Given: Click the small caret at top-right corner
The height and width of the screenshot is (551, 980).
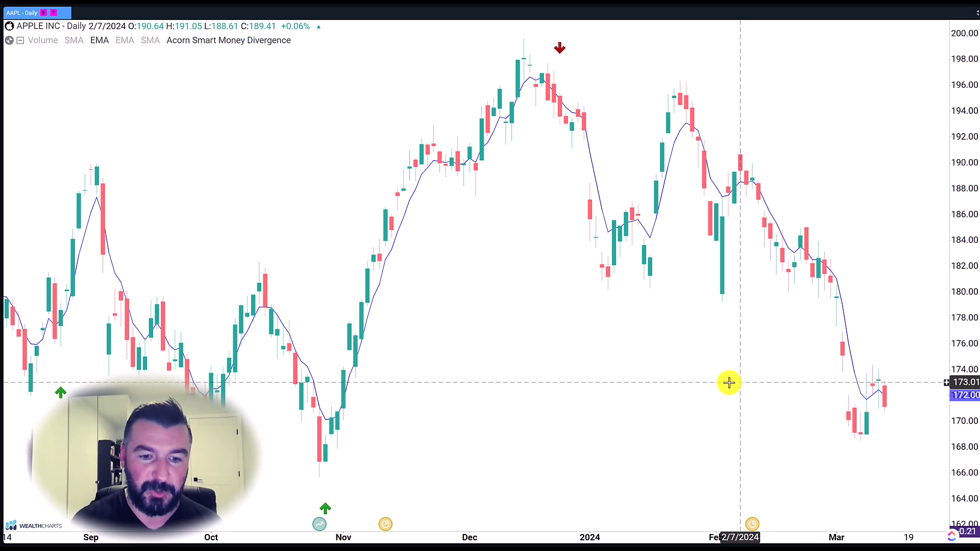Looking at the screenshot, I should point(977,13).
